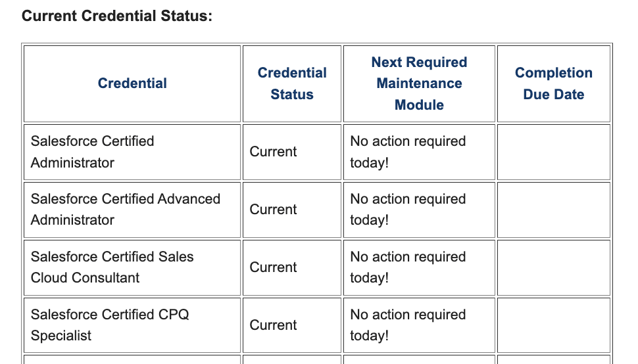The width and height of the screenshot is (638, 364).
Task: Click No action required for Advanced Administrator
Action: (x=408, y=210)
